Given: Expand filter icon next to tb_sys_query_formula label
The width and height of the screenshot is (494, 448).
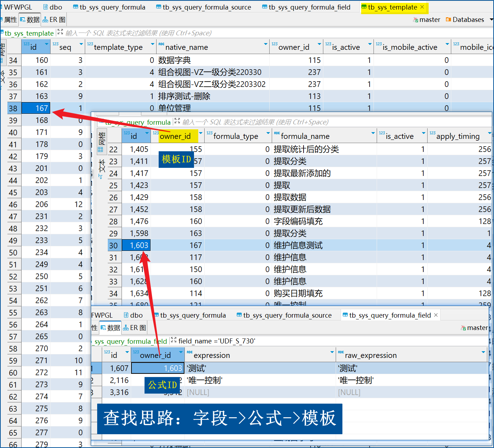Looking at the screenshot, I should [177, 122].
